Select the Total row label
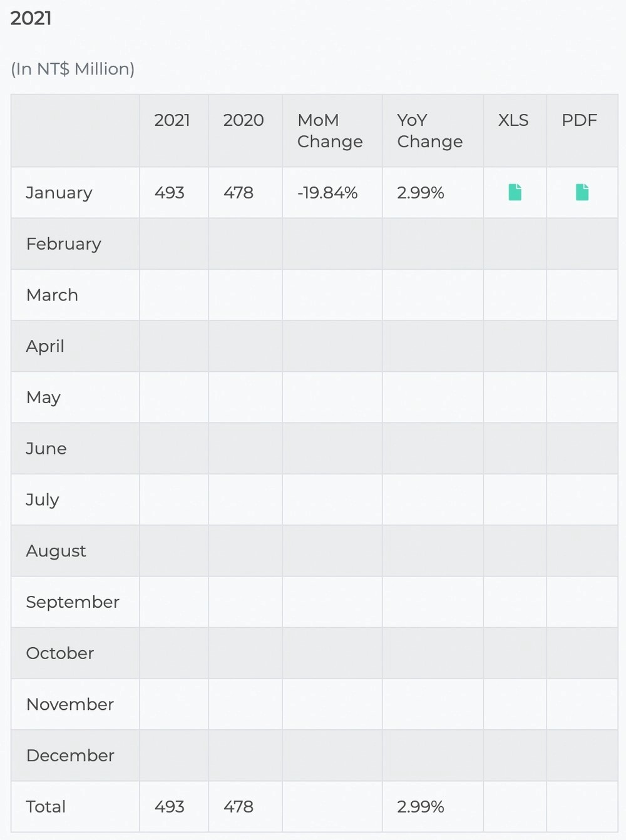Viewport: 626px width, 840px height. (46, 807)
